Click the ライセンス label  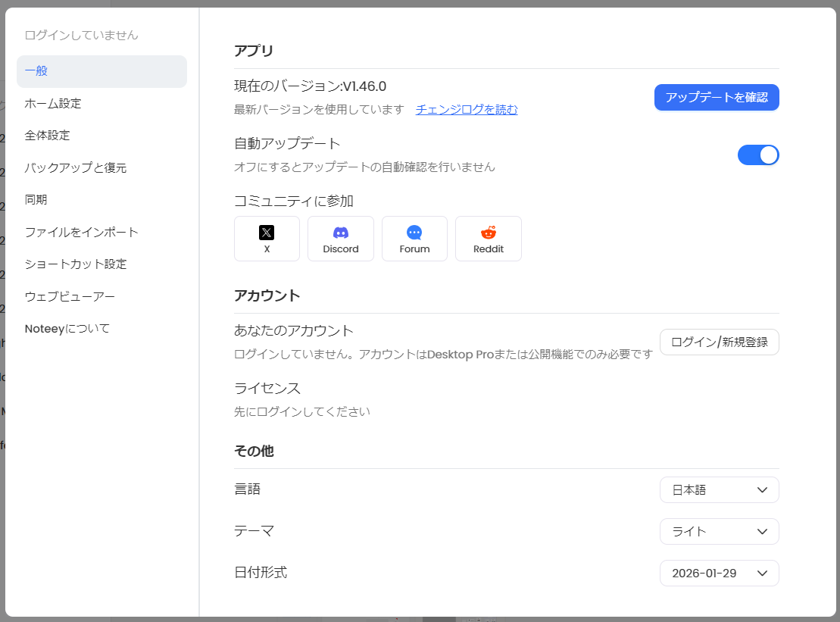tap(267, 388)
